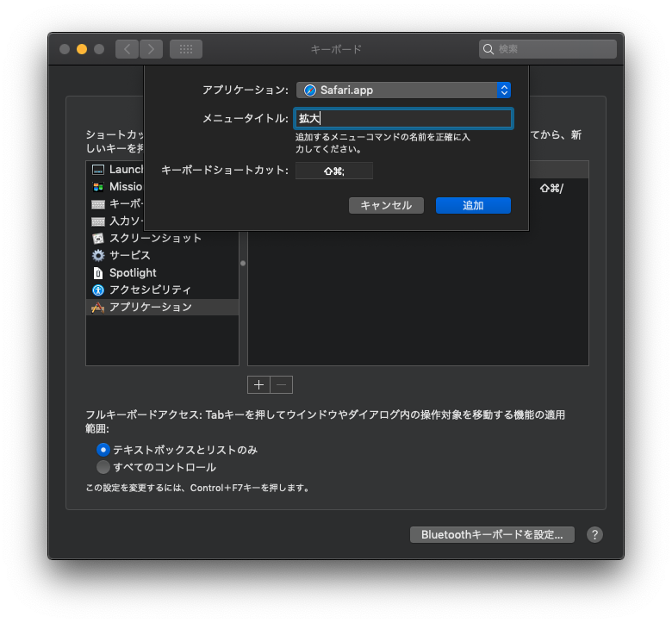Click the Safari compass icon
The image size is (672, 623).
(x=310, y=90)
